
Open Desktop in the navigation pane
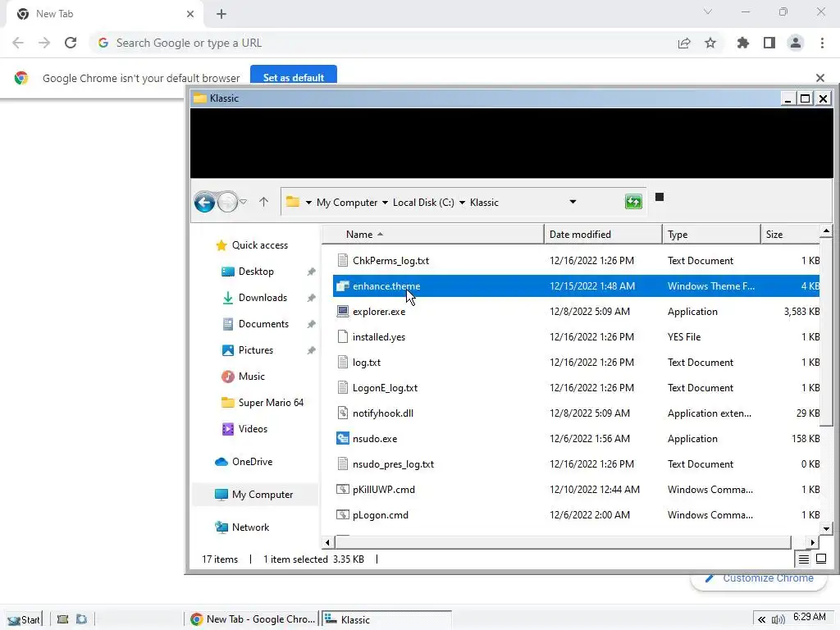point(256,272)
